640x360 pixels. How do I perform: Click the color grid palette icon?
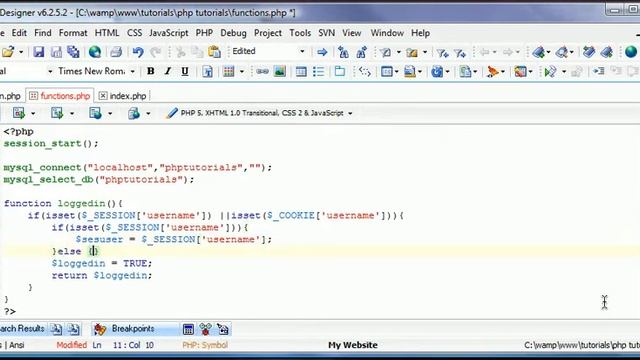229,72
